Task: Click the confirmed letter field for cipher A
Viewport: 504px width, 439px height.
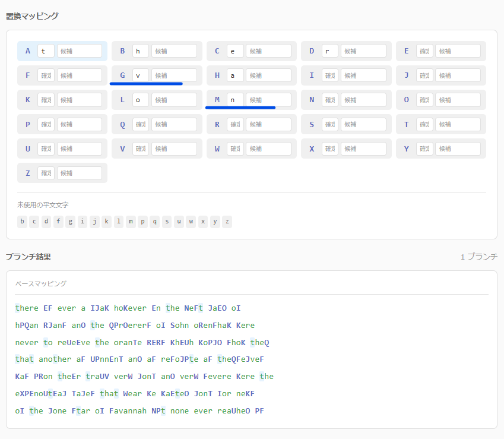Action: tap(46, 51)
